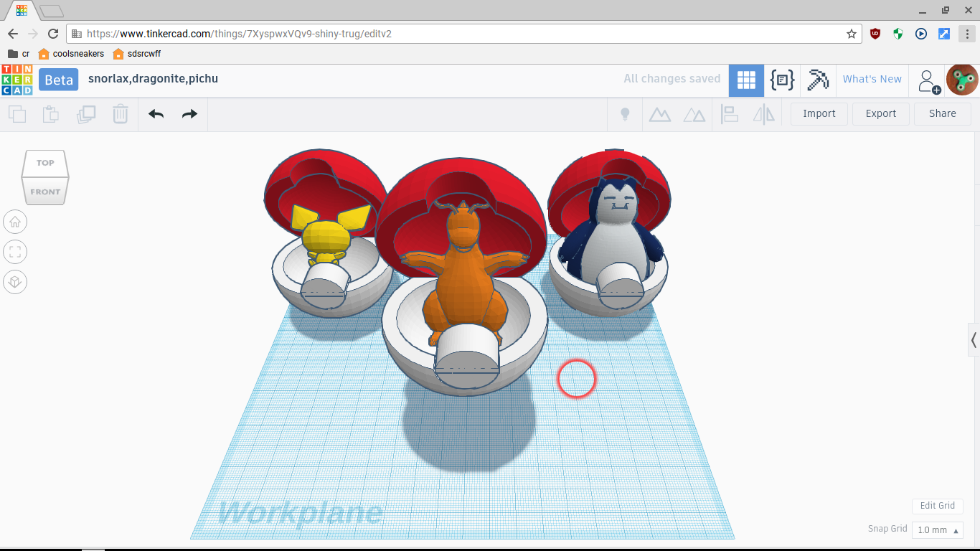Viewport: 980px width, 551px height.
Task: Redo the last undone action
Action: (189, 114)
